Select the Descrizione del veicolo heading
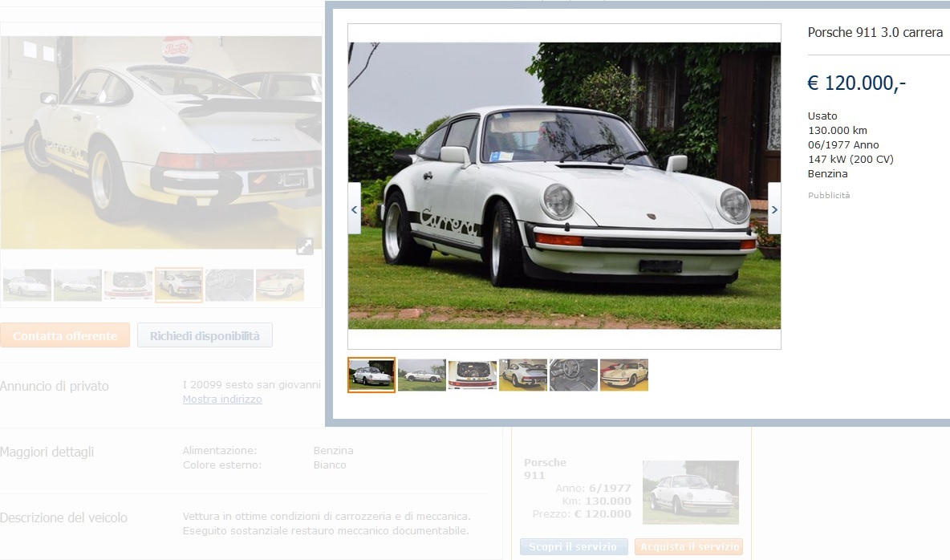 pos(63,517)
